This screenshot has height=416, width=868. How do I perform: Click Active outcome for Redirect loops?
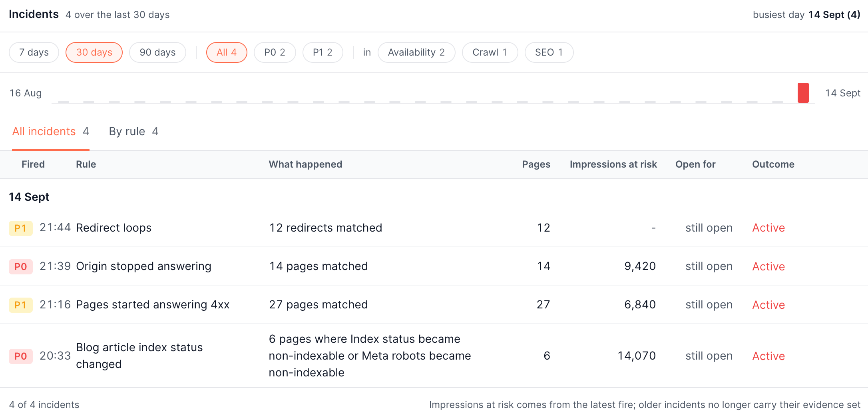pyautogui.click(x=768, y=228)
